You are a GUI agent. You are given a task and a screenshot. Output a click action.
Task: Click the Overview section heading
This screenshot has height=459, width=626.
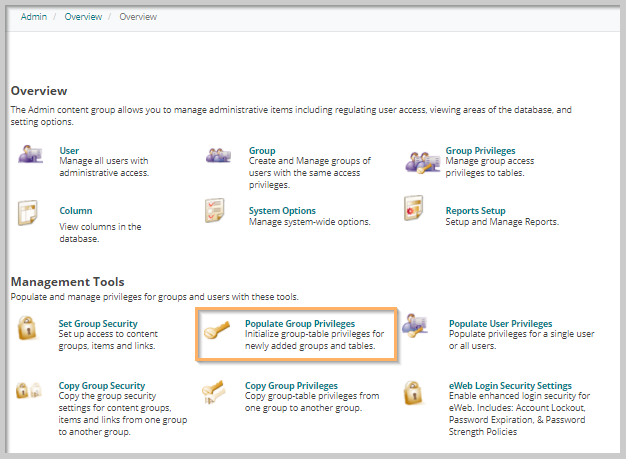pos(39,91)
